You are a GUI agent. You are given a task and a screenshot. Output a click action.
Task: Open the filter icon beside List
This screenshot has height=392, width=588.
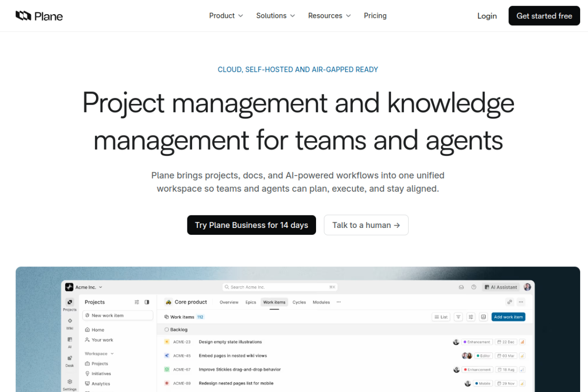[458, 317]
